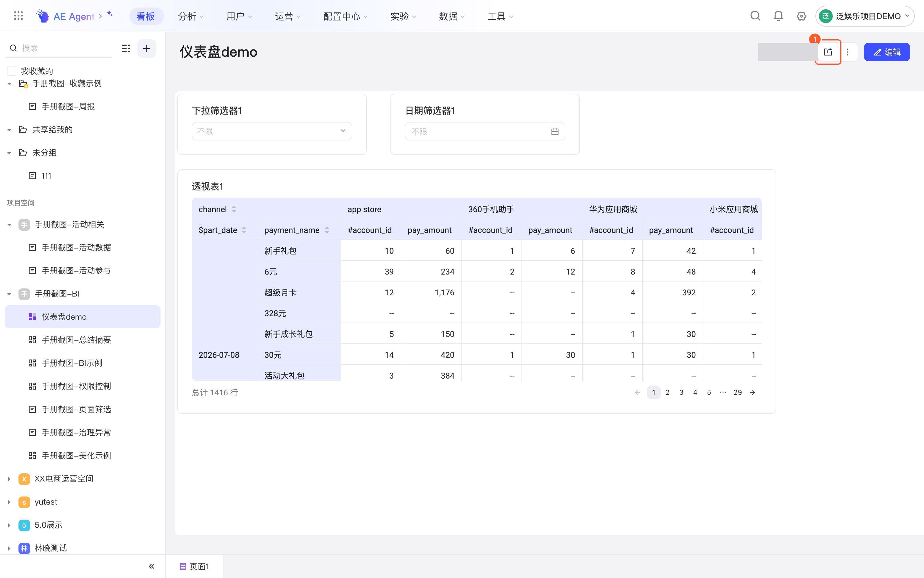Jump to page 29 of the table
Screen dimensions: 924x578
738,392
